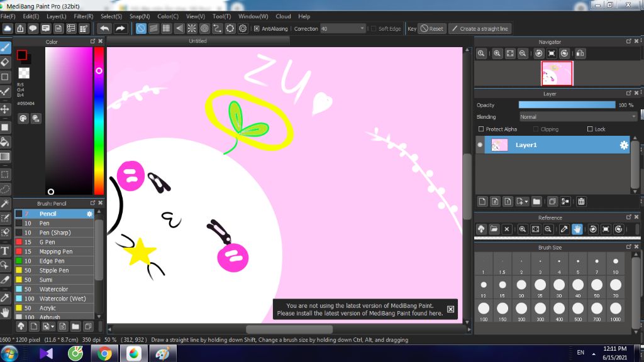
Task: Open the add-layer dropdown arrow
Action: click(526, 202)
